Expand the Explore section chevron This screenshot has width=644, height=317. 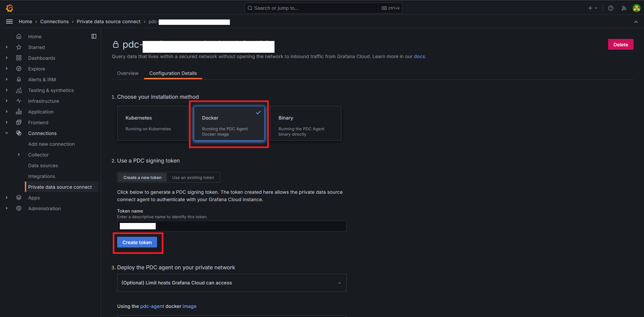[7, 69]
